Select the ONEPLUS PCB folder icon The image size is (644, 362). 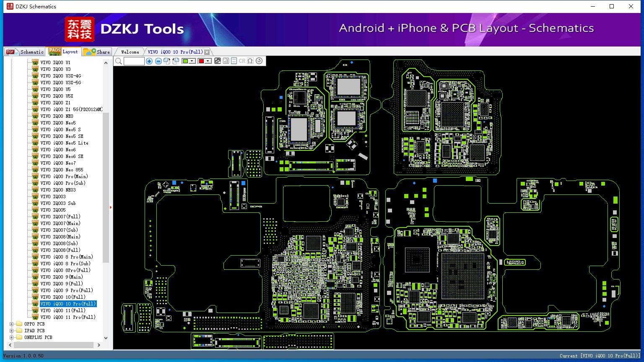tap(19, 337)
